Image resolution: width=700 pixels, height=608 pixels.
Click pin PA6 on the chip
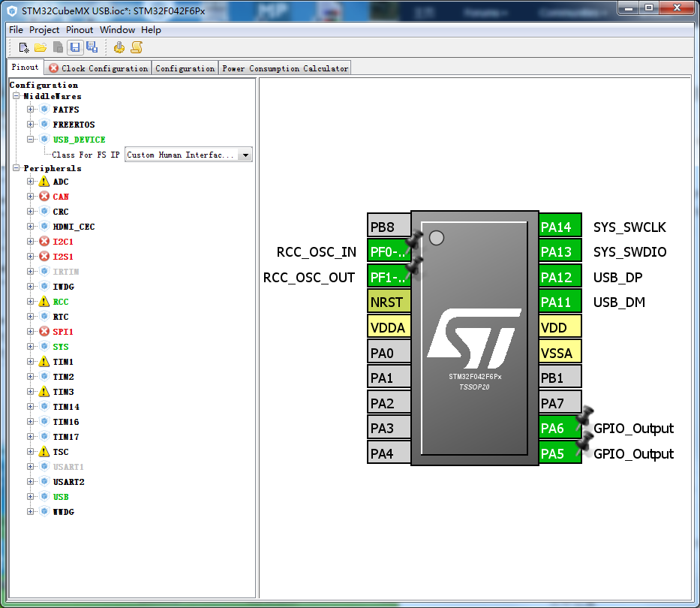point(560,429)
